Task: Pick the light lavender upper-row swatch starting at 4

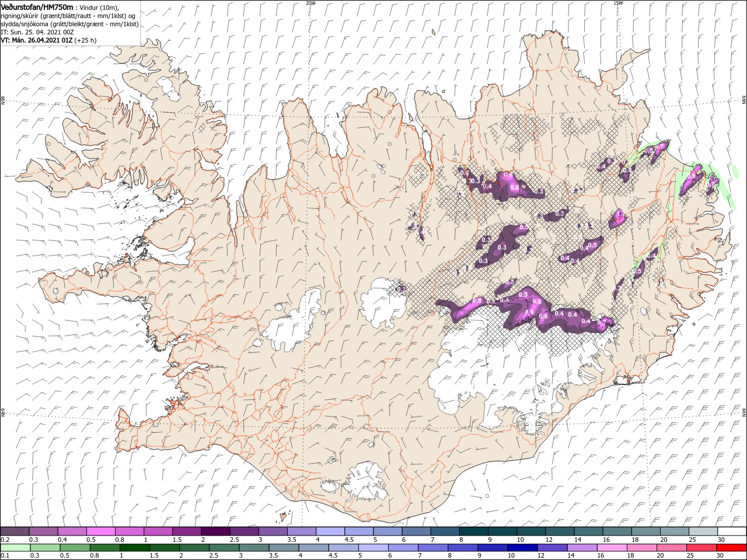Action: pyautogui.click(x=330, y=531)
